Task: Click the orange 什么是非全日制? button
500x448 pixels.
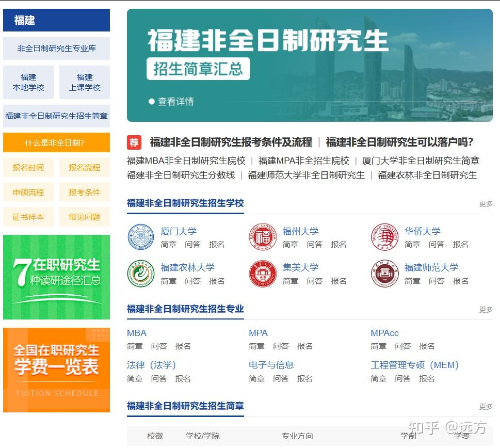Action: pos(56,142)
